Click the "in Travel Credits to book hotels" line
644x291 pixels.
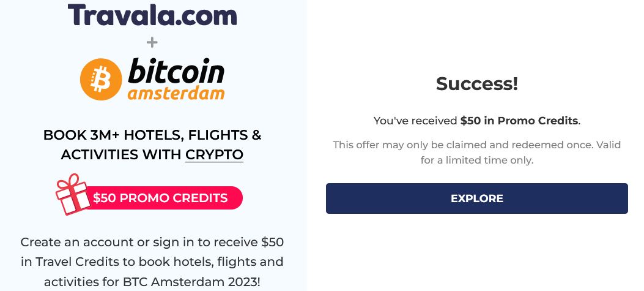point(152,262)
